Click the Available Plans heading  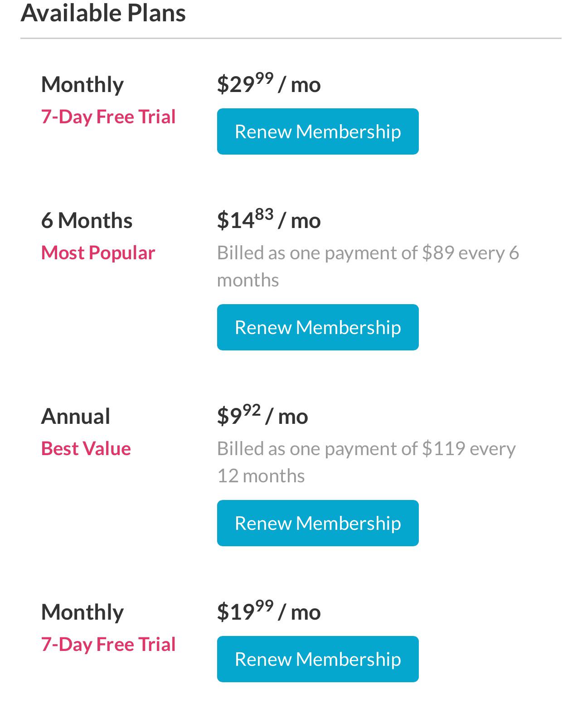click(103, 13)
